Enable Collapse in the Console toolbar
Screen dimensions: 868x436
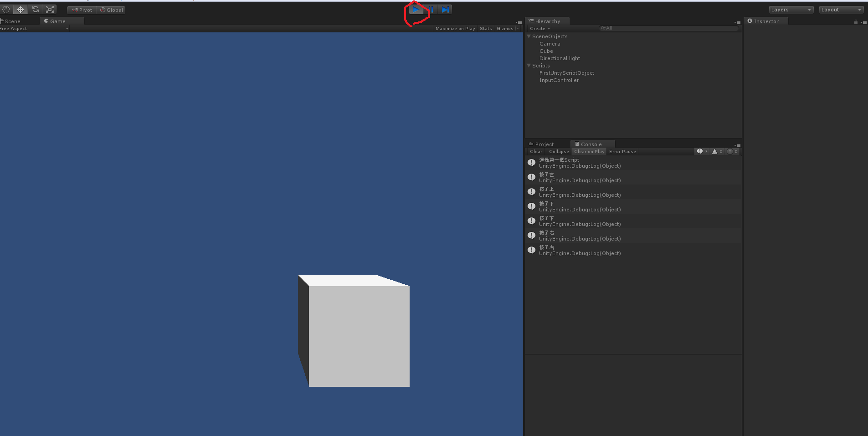tap(559, 151)
